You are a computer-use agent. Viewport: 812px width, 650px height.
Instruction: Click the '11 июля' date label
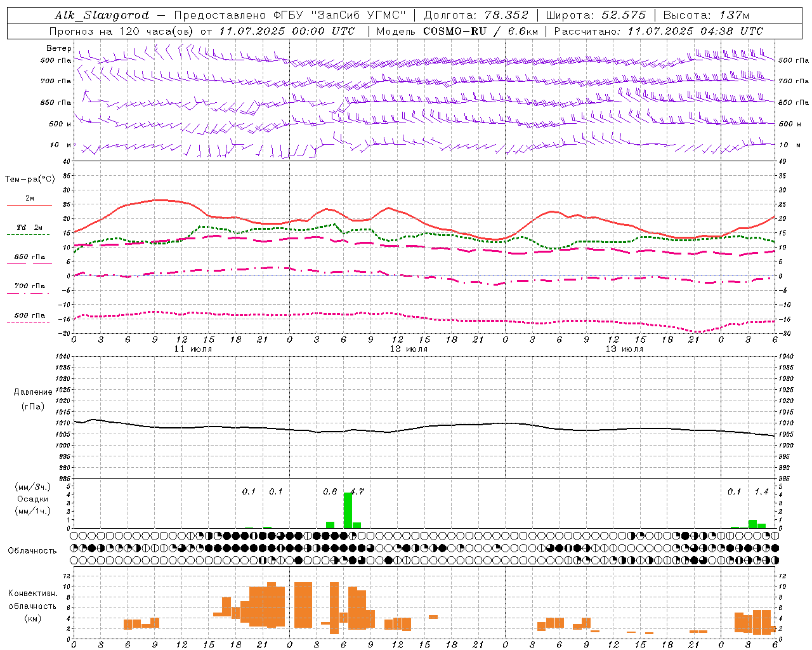click(x=193, y=349)
